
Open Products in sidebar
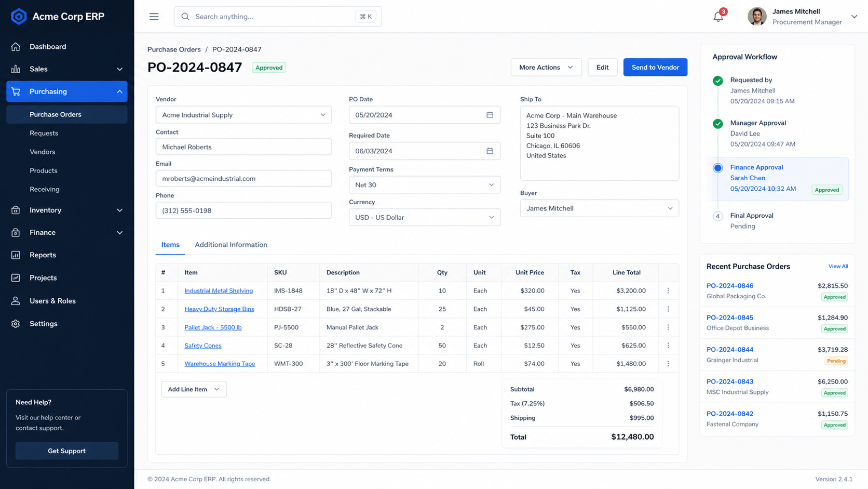(x=44, y=170)
